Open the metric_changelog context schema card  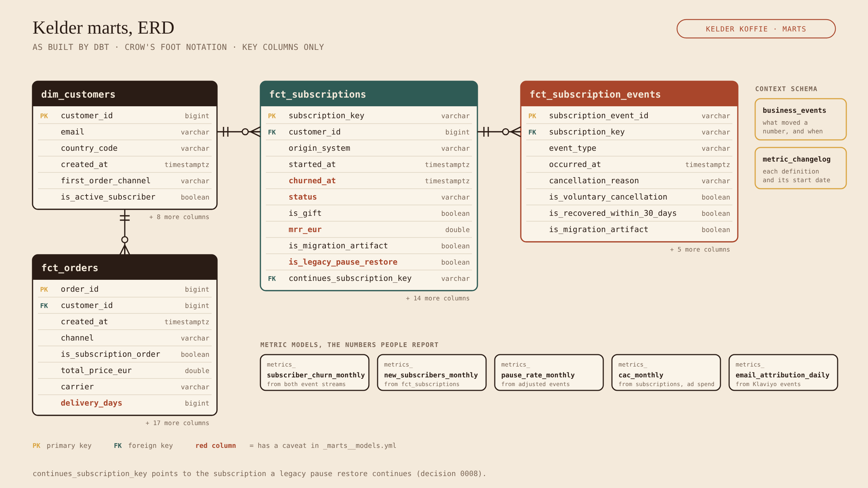click(801, 168)
